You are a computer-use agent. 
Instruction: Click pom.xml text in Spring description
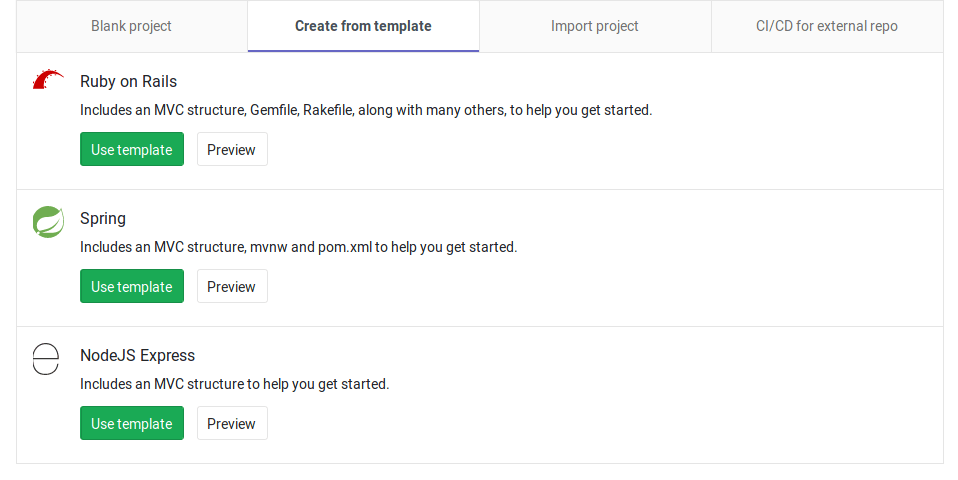(345, 247)
